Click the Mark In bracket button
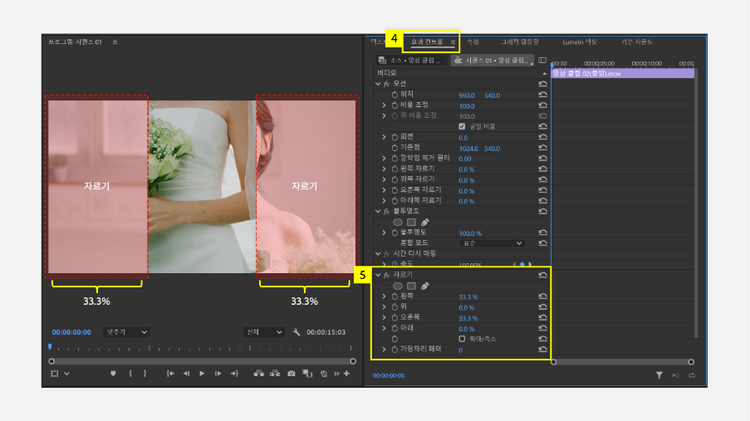This screenshot has height=421, width=750. point(130,374)
